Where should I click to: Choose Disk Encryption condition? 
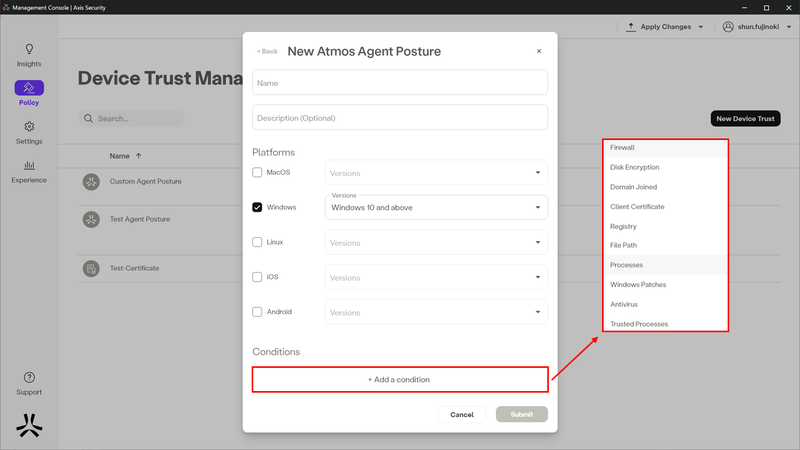coord(665,167)
